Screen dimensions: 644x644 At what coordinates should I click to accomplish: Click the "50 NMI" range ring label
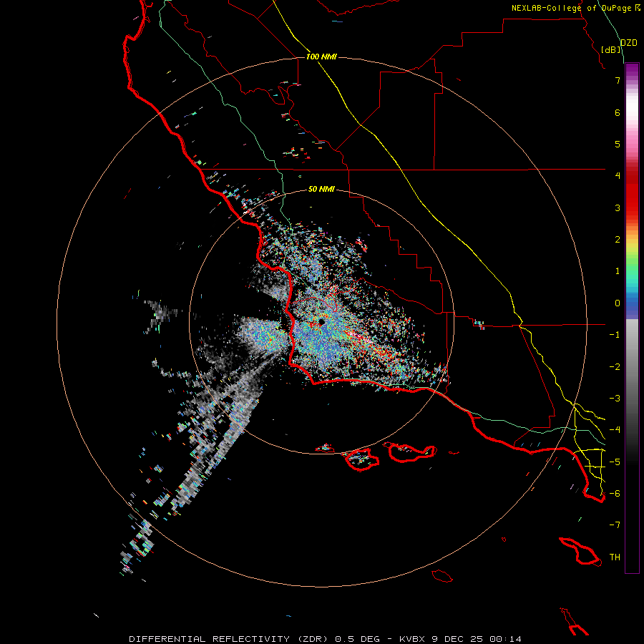[x=321, y=189]
